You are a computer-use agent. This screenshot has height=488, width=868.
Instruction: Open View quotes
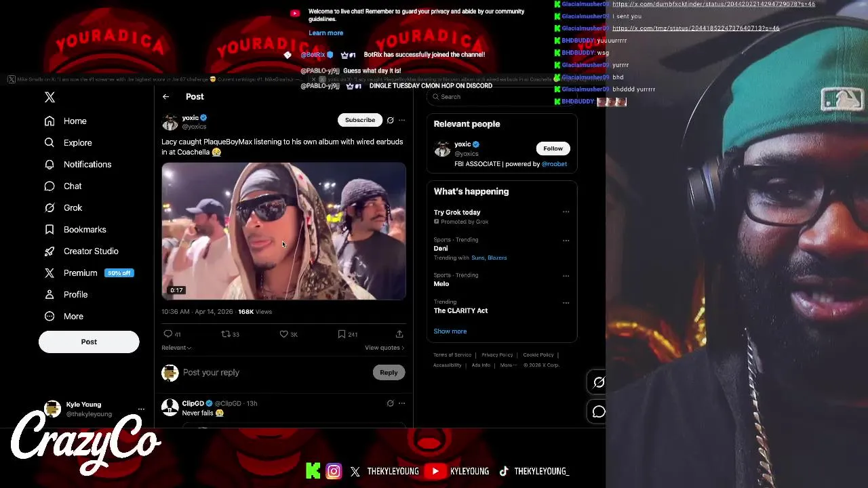(384, 348)
